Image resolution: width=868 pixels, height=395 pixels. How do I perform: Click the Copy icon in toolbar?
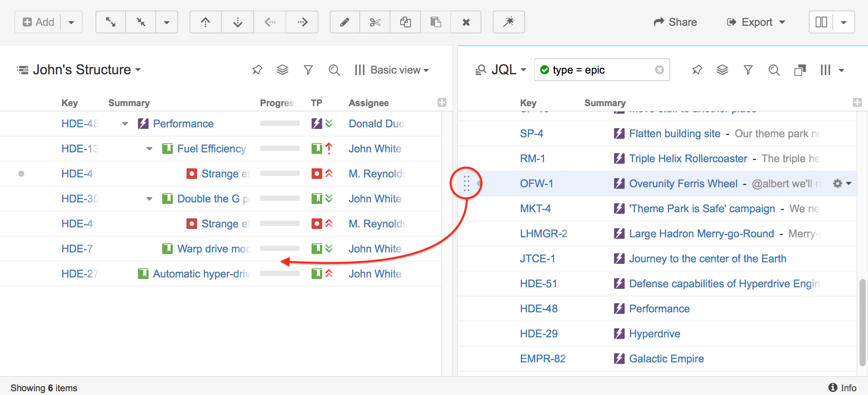coord(405,22)
